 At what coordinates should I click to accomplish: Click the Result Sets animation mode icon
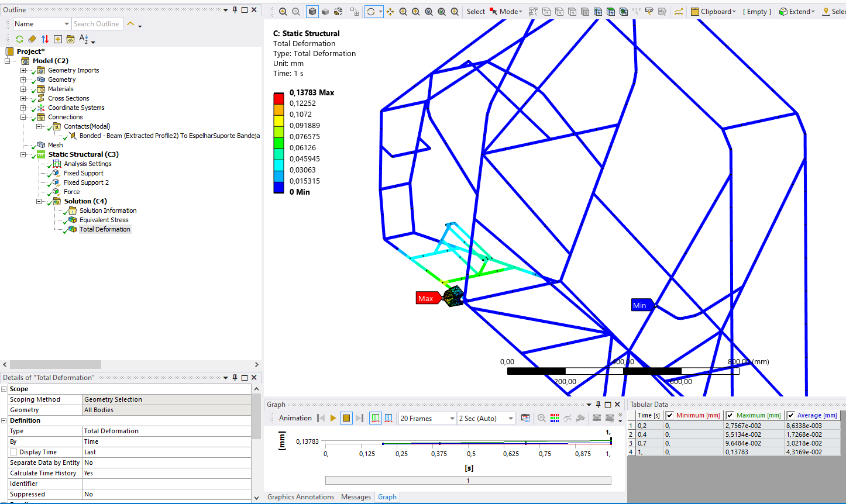[x=388, y=418]
